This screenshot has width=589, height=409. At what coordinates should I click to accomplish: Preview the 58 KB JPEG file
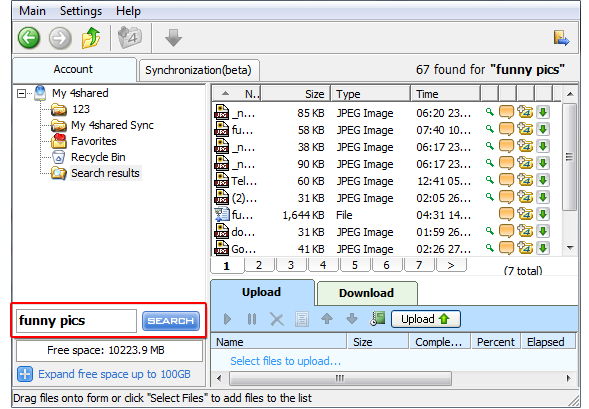coord(489,129)
